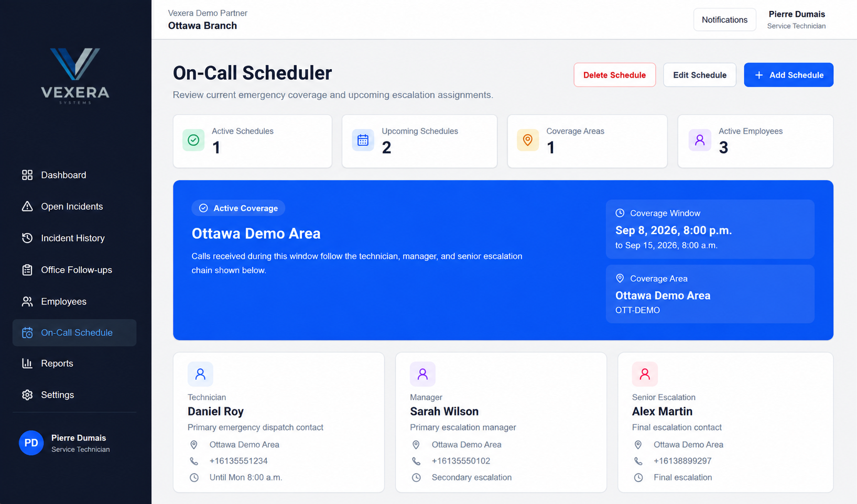857x504 pixels.
Task: Click the phone icon beside Daniel Roy's number
Action: tap(194, 461)
